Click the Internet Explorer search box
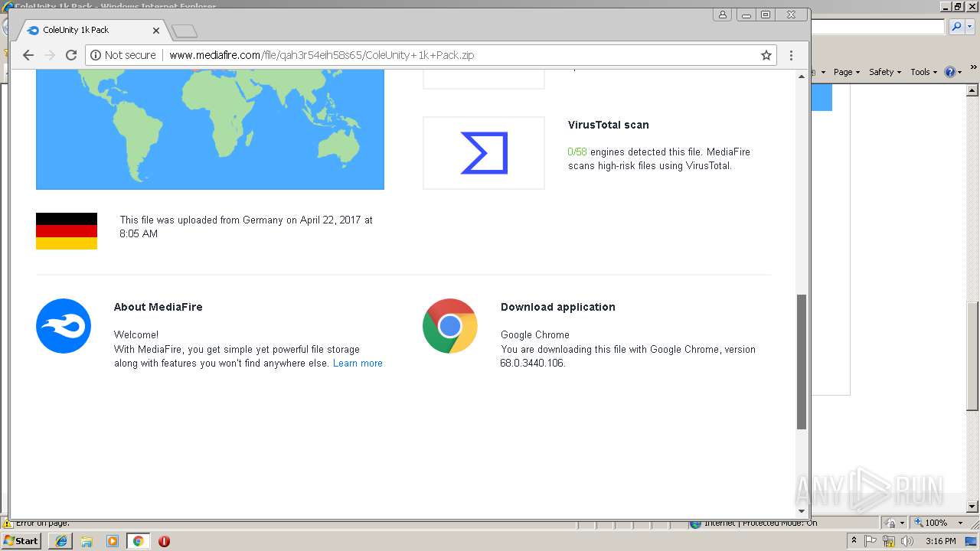 pos(878,27)
